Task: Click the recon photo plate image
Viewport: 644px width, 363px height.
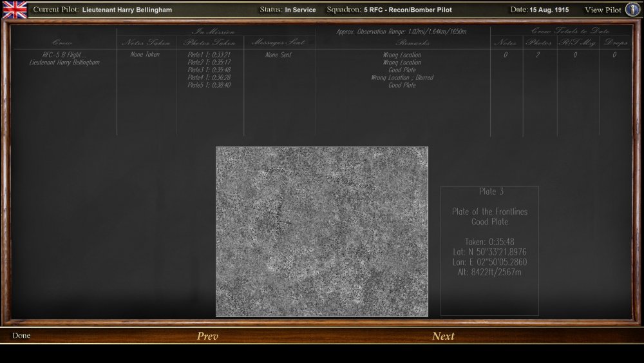Action: 321,231
